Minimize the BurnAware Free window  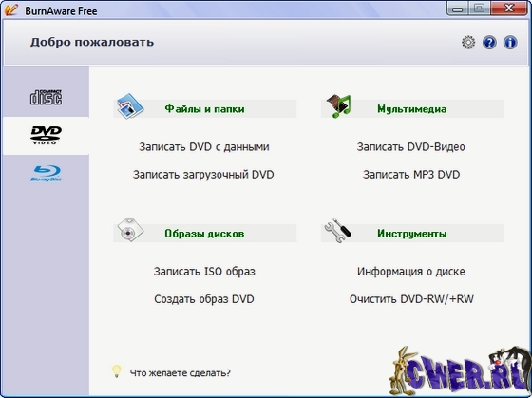click(x=458, y=9)
